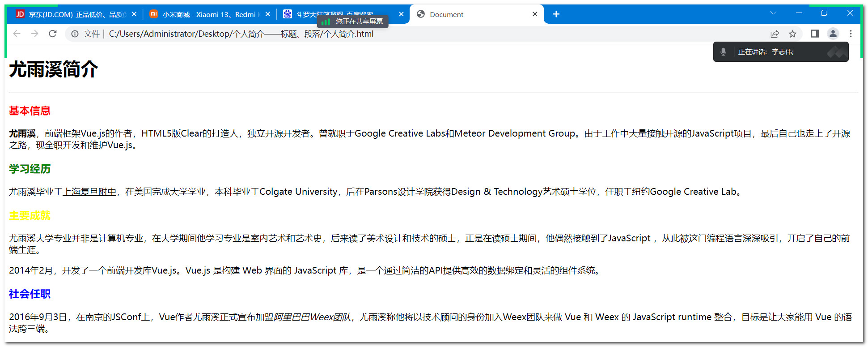Screen dimensions: 868x347
Task: Reload the current page
Action: point(53,34)
